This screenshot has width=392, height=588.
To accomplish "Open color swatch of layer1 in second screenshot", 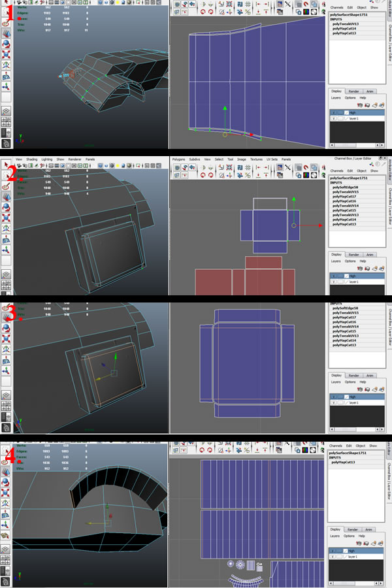I will (346, 282).
